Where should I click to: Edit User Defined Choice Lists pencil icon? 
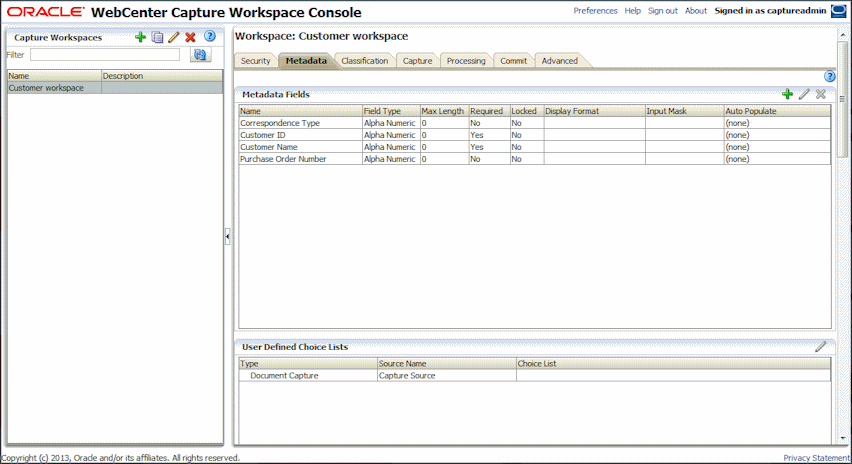coord(820,347)
